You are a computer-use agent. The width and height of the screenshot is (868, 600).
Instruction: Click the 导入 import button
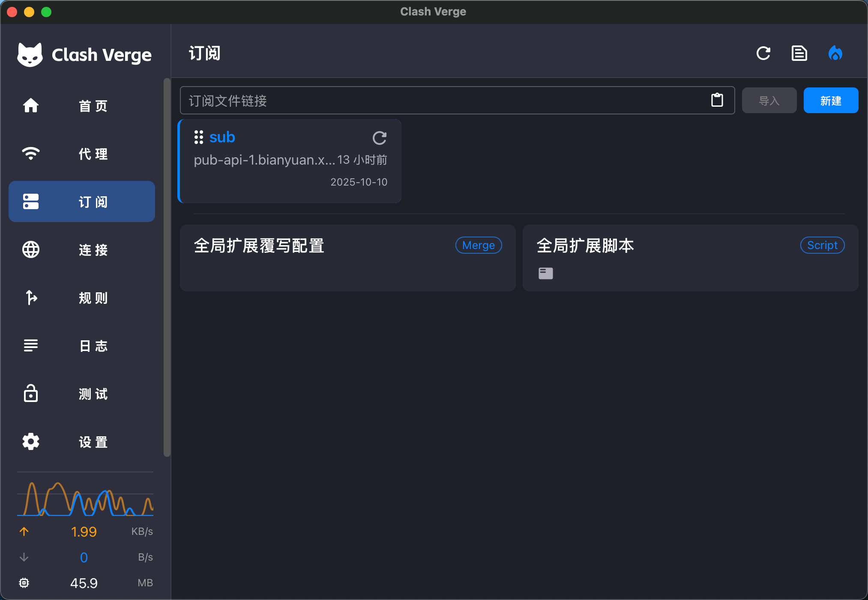[x=769, y=101]
